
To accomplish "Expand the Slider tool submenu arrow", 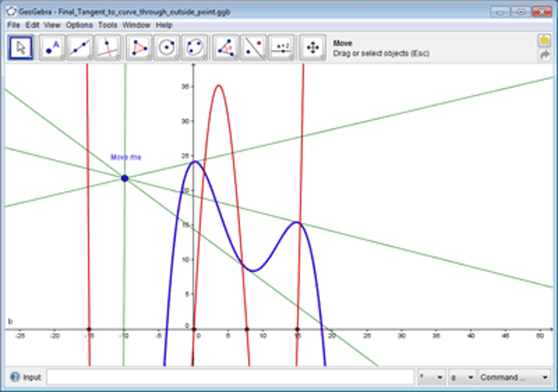I will 291,57.
